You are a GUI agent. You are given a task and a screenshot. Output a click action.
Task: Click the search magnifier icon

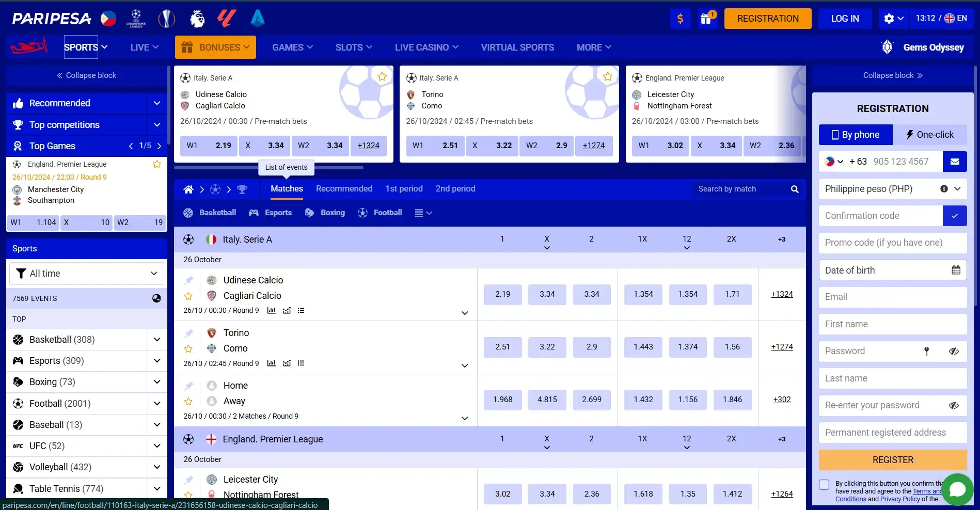coord(795,189)
